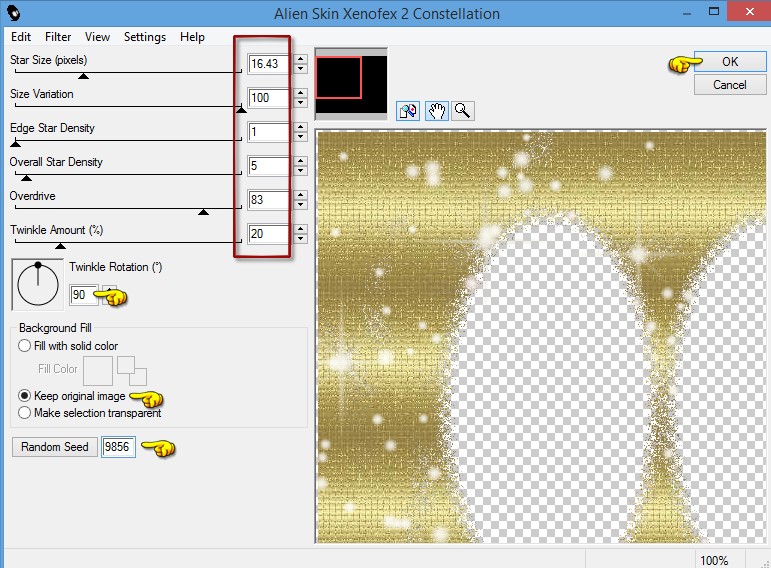This screenshot has height=568, width=771.
Task: Click the Fill Color swatch
Action: pos(98,371)
